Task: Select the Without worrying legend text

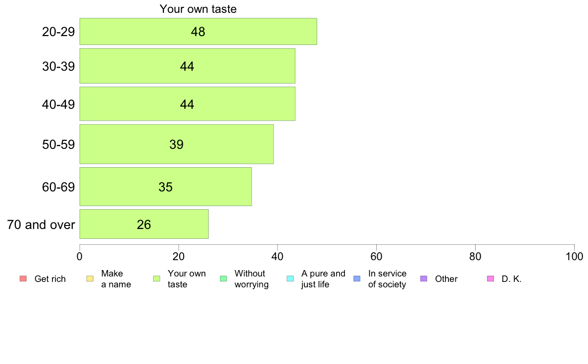Action: tap(251, 279)
